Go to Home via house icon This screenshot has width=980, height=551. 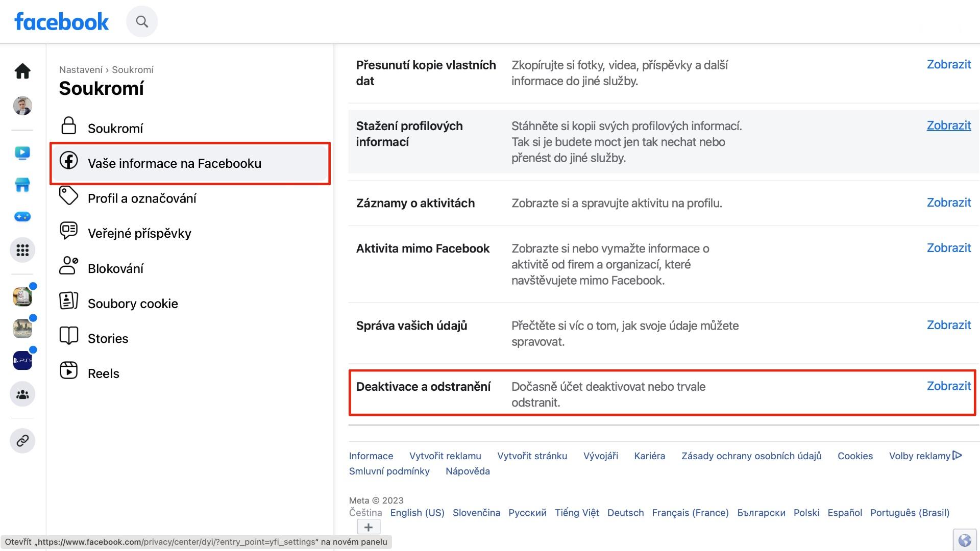(x=22, y=71)
